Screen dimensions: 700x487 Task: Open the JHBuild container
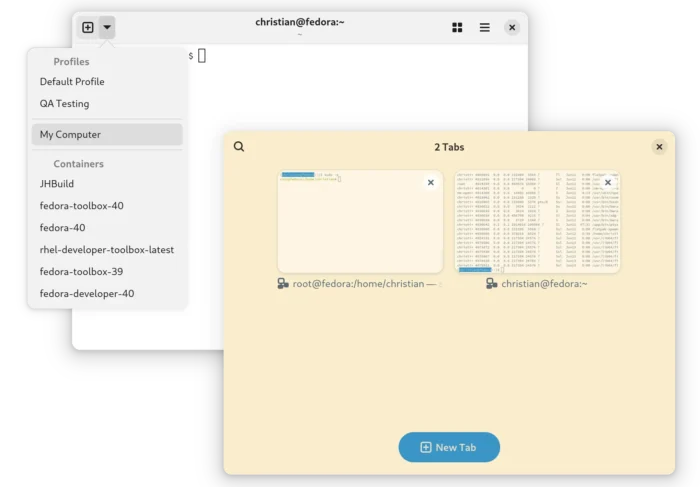click(57, 184)
